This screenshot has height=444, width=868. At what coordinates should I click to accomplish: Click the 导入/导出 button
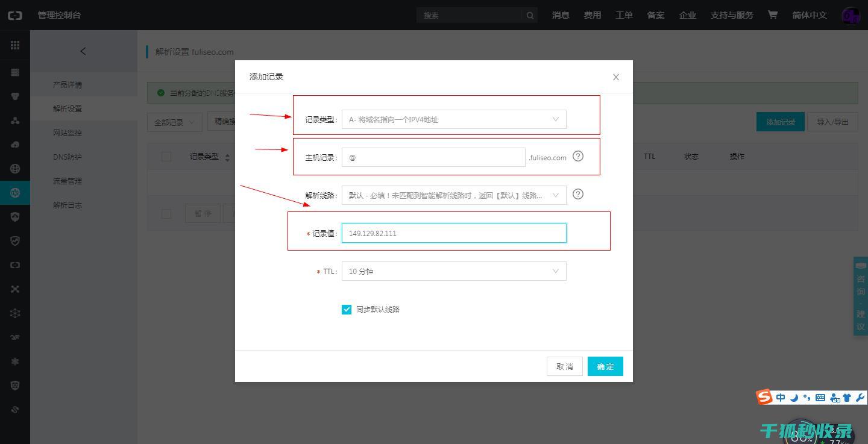832,122
